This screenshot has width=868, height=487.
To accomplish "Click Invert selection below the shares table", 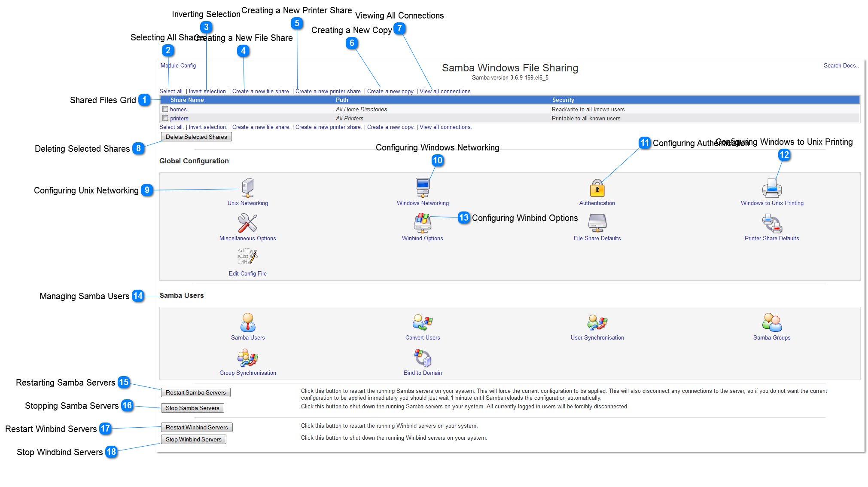I will (x=208, y=127).
